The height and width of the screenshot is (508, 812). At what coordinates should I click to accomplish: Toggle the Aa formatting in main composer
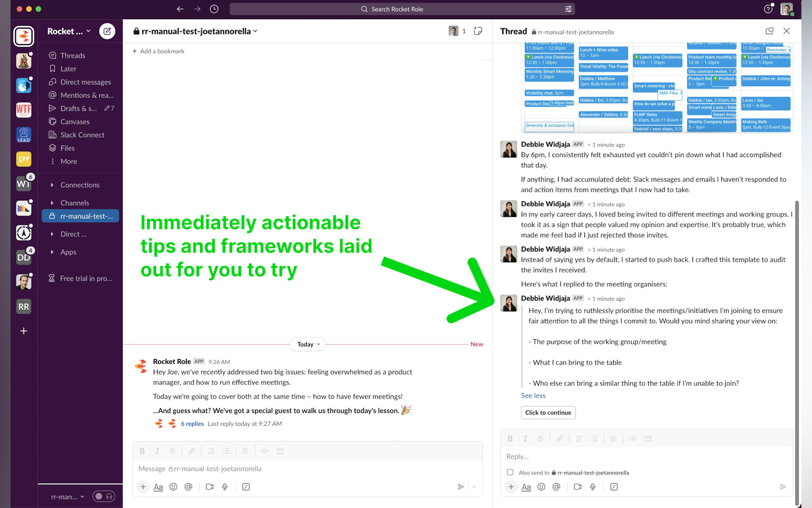[x=158, y=487]
